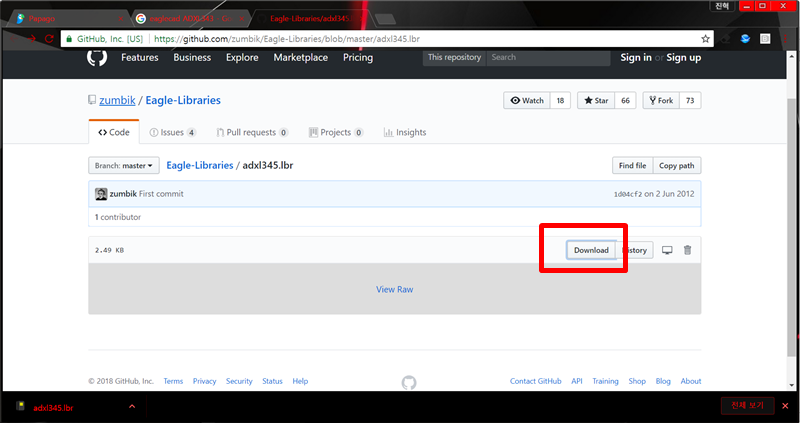Open the Code tab
This screenshot has width=800, height=423.
(114, 132)
